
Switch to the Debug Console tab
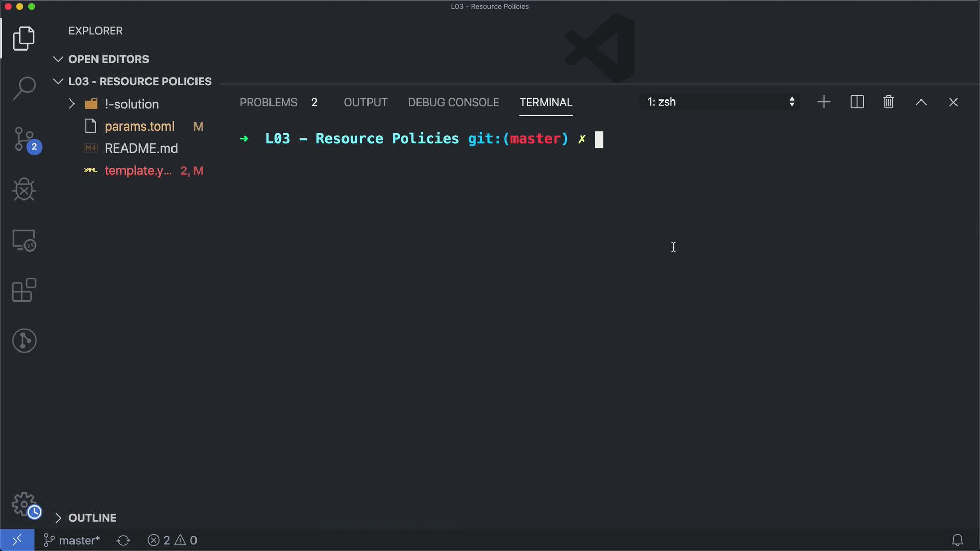click(453, 102)
